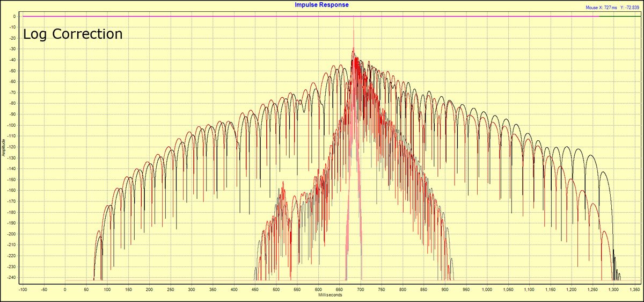Click the -90 tick label on the amplitude axis

coord(12,114)
